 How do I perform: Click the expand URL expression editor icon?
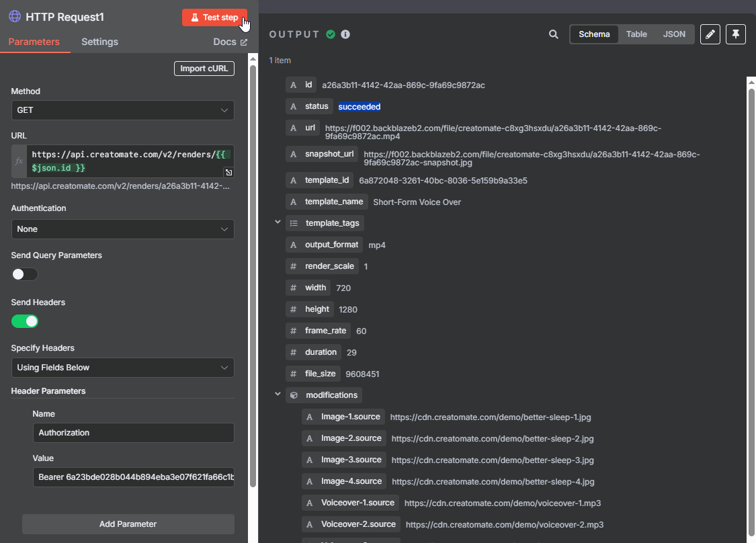(x=228, y=173)
